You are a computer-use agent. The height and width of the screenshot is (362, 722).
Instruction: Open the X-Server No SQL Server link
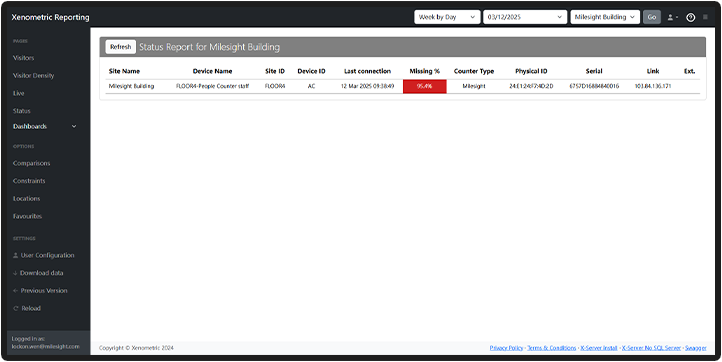(651, 348)
